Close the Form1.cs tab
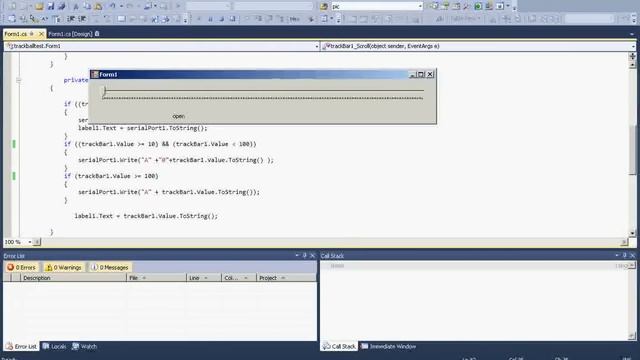Screen dimensions: 640x360 [x=41, y=34]
